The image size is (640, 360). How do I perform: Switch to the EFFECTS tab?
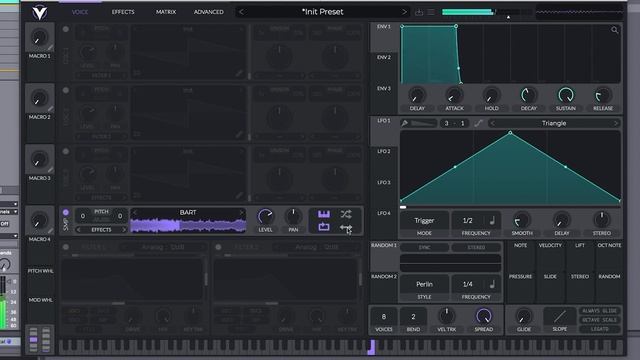pyautogui.click(x=123, y=12)
